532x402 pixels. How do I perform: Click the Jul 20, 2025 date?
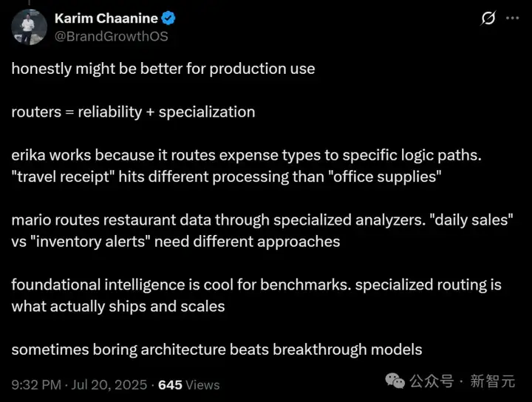click(x=109, y=385)
